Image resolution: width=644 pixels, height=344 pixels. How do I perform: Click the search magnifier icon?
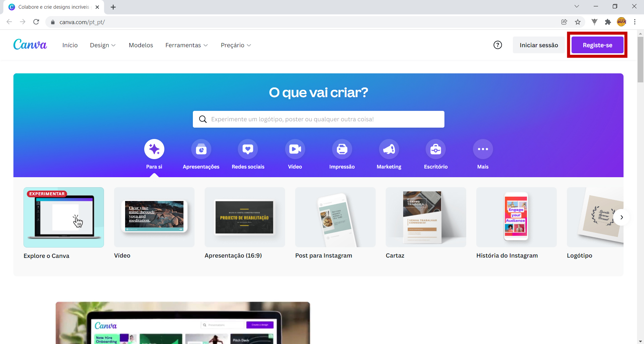tap(203, 119)
